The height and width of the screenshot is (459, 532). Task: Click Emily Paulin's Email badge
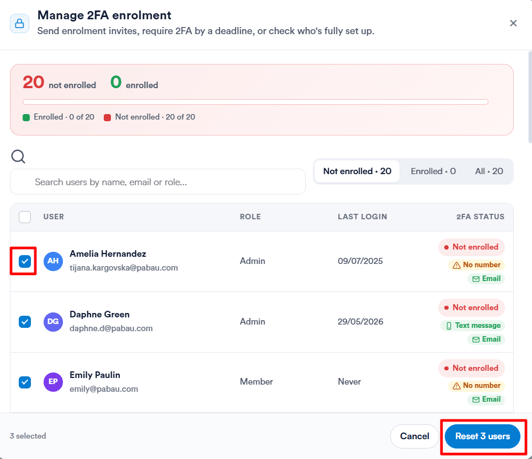(x=486, y=400)
